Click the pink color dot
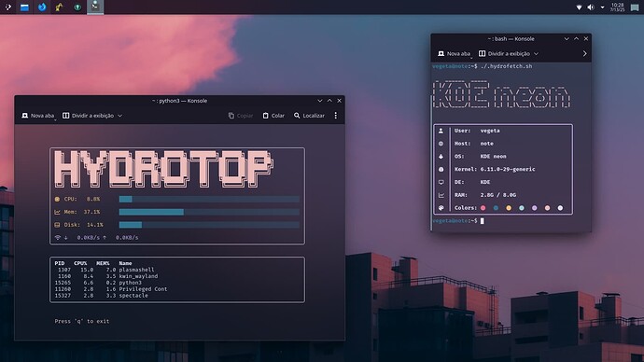The height and width of the screenshot is (362, 644). click(x=483, y=208)
